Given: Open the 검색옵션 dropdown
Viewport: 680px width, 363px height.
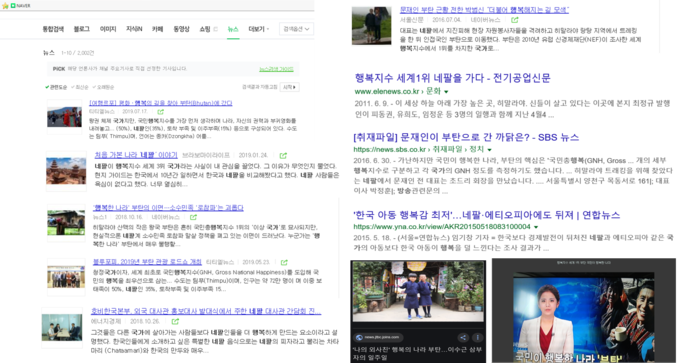Looking at the screenshot, I should coord(296,29).
